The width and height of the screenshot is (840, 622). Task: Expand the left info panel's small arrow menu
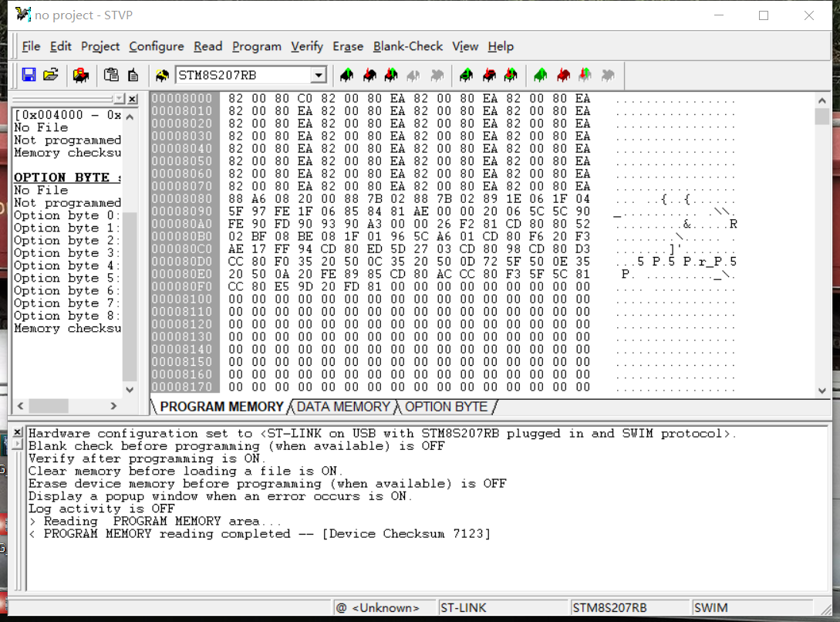pyautogui.click(x=119, y=99)
